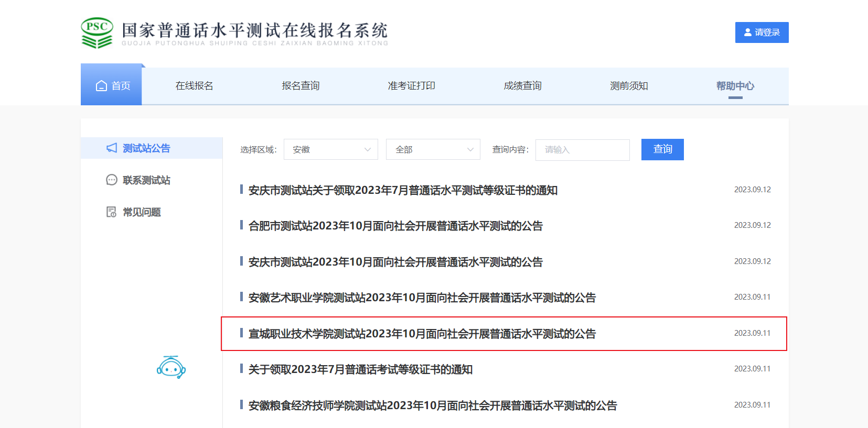Click the 查询 search button
This screenshot has width=868, height=428.
662,149
